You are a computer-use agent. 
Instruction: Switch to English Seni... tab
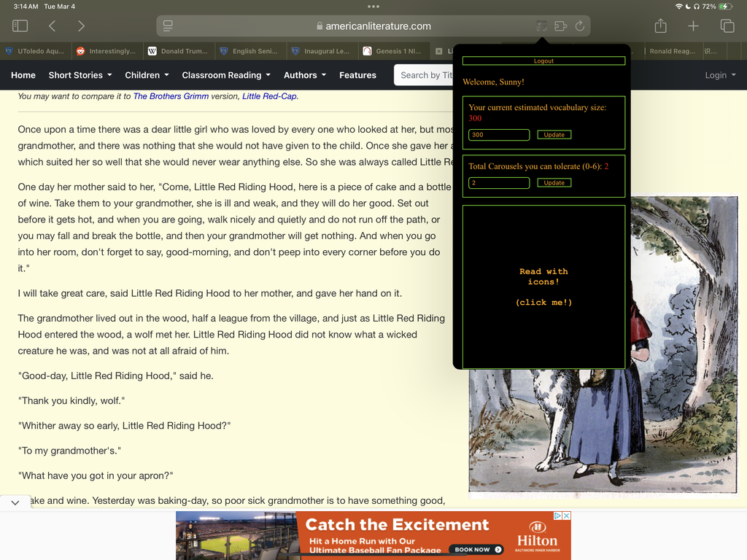(251, 51)
